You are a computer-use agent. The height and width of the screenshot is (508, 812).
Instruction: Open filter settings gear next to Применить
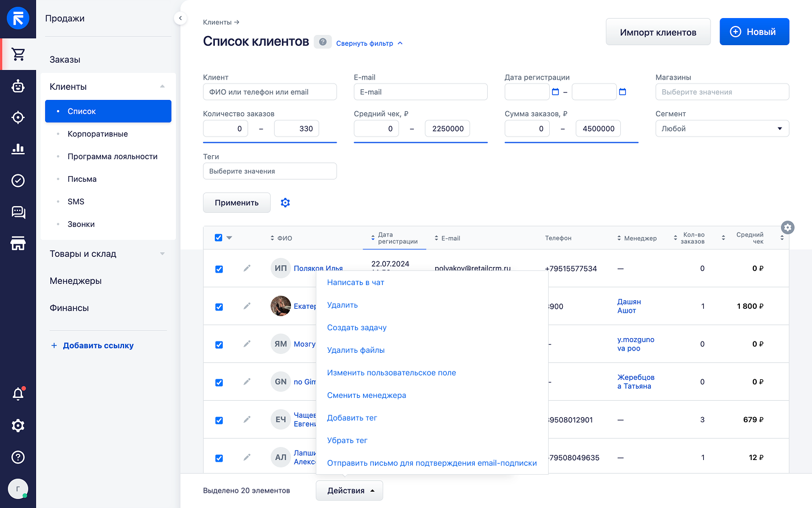pos(285,203)
